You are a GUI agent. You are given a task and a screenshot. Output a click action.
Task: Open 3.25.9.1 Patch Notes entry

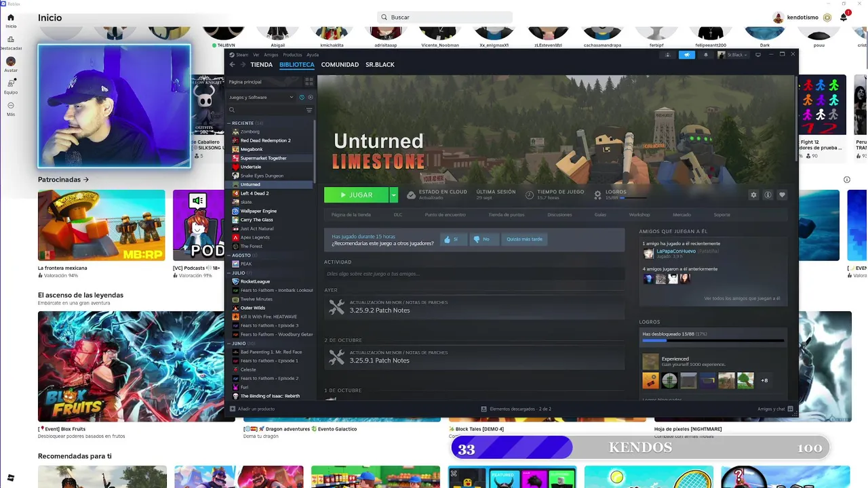[474, 357]
